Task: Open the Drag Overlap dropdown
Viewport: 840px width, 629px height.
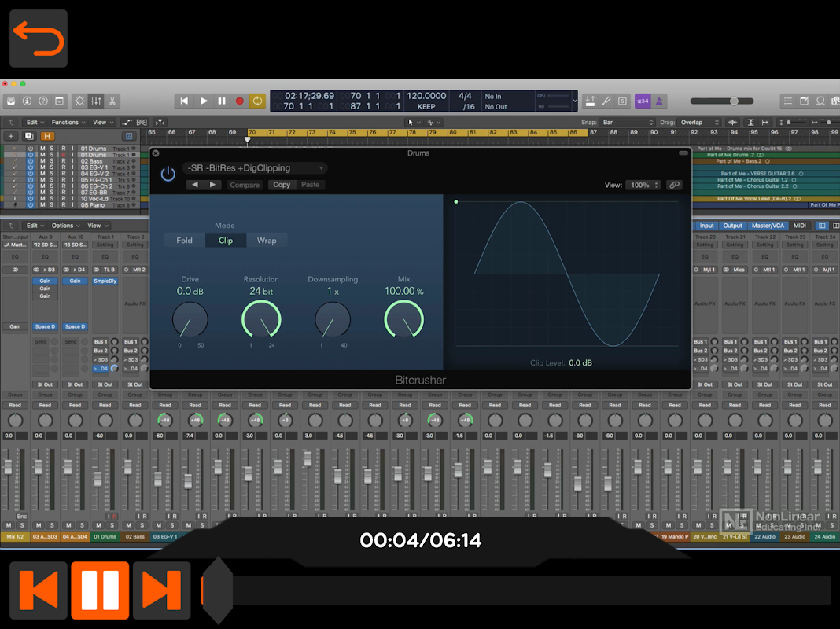Action: [x=700, y=122]
